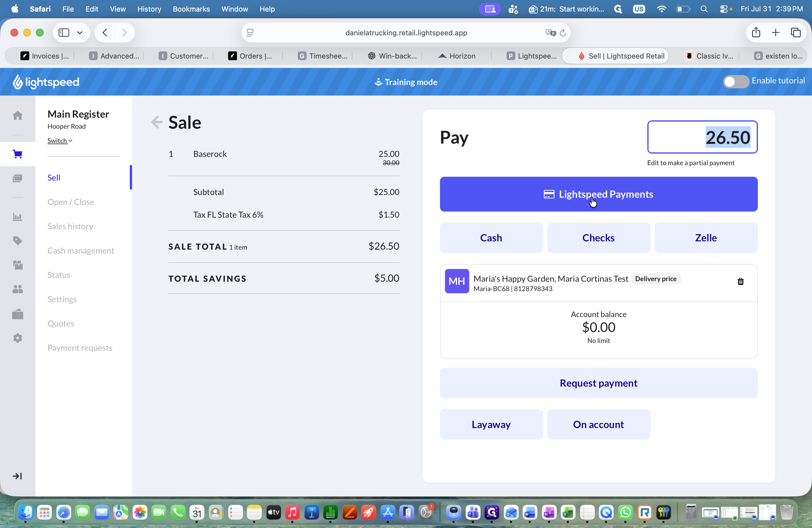Open the Status page
The image size is (812, 528).
tap(59, 274)
